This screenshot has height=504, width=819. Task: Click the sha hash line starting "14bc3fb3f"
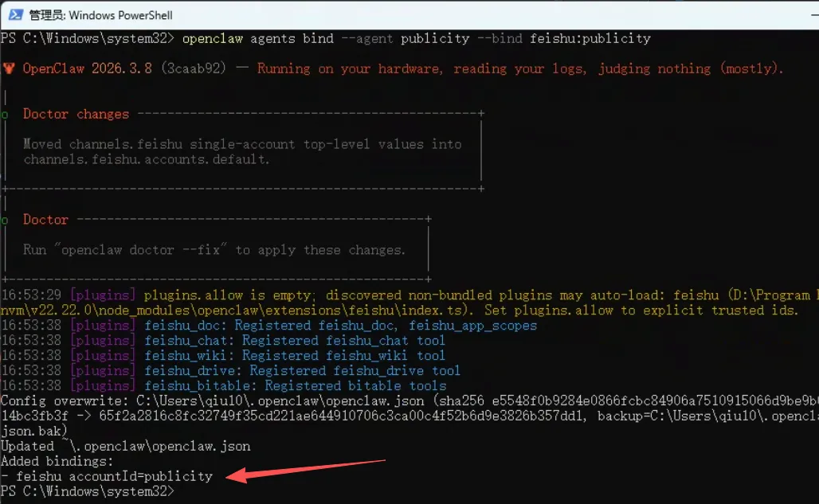[x=409, y=416]
